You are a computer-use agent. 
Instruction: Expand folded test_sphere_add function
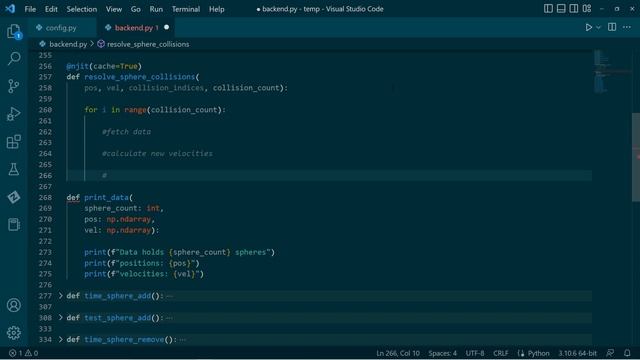coord(61,317)
